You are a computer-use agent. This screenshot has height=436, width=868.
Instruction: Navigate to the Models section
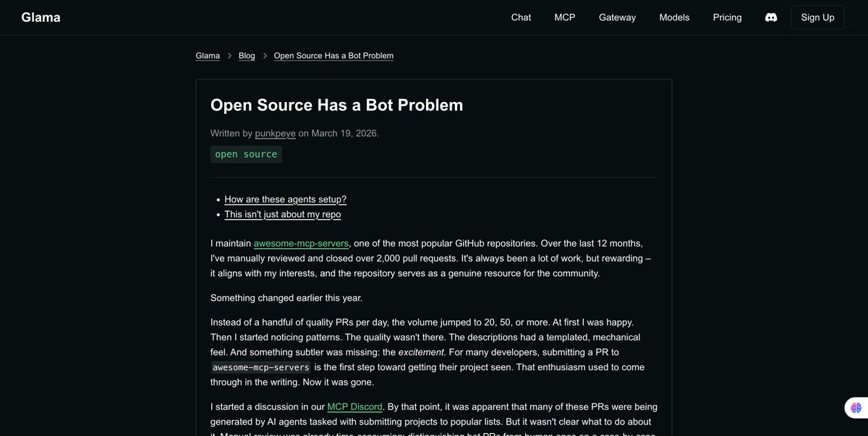673,16
